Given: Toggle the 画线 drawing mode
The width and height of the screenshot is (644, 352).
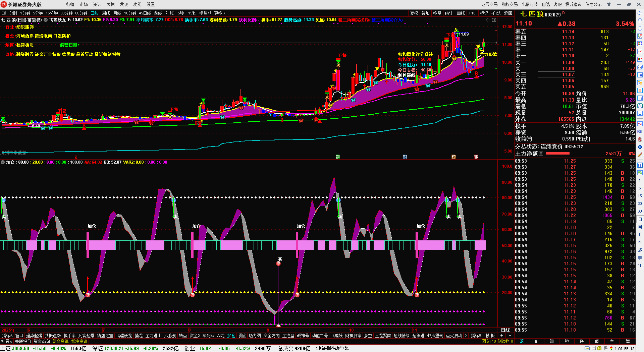Looking at the screenshot, I should tap(461, 13).
